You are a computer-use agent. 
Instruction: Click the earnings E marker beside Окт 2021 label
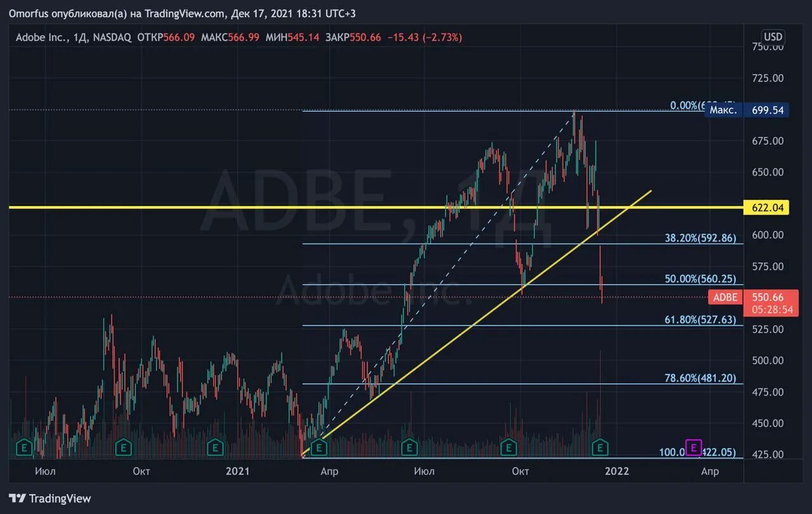pyautogui.click(x=508, y=447)
